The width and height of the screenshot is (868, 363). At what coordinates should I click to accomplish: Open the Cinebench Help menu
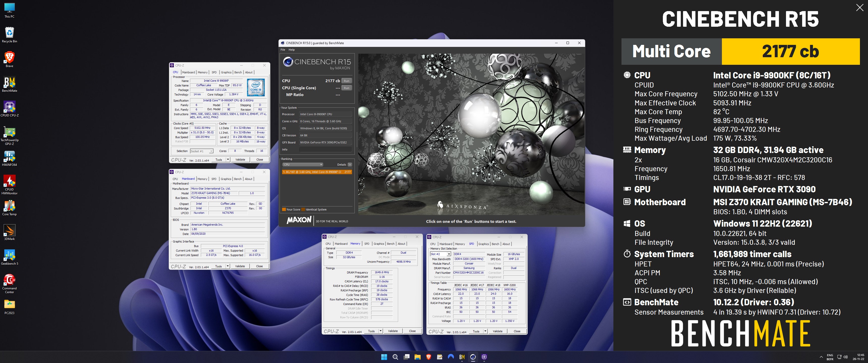291,50
